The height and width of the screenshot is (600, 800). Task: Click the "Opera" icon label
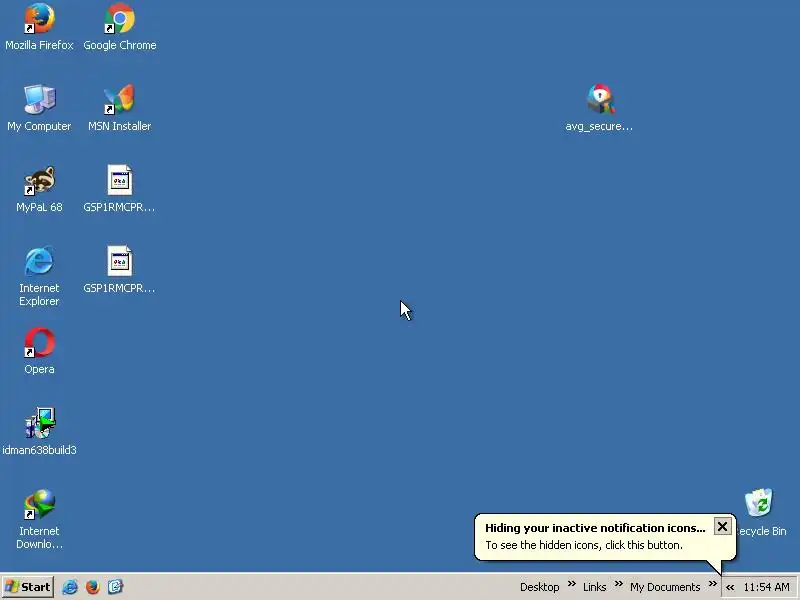39,369
